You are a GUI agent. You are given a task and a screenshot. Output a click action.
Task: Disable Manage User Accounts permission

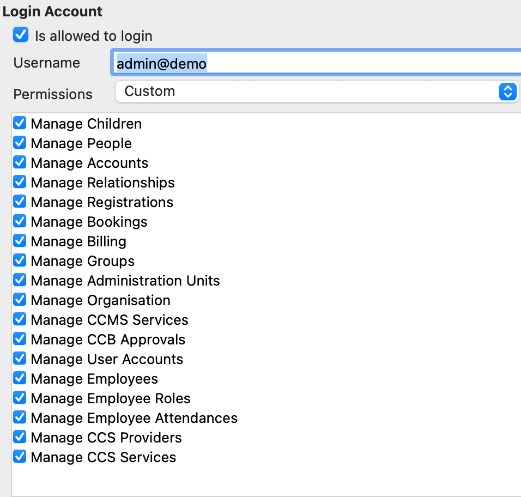pyautogui.click(x=20, y=358)
